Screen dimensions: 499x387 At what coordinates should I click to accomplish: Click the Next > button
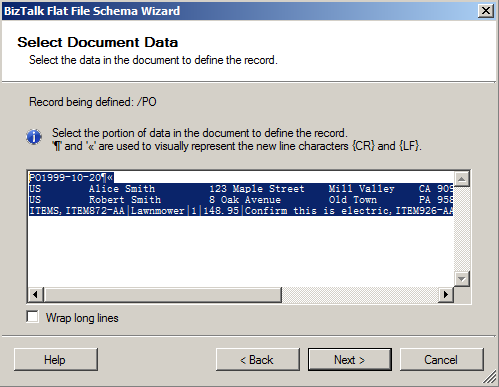350,360
